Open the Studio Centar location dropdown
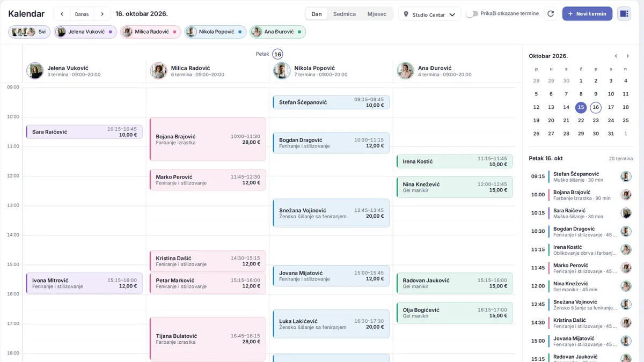The image size is (644, 362). (429, 14)
